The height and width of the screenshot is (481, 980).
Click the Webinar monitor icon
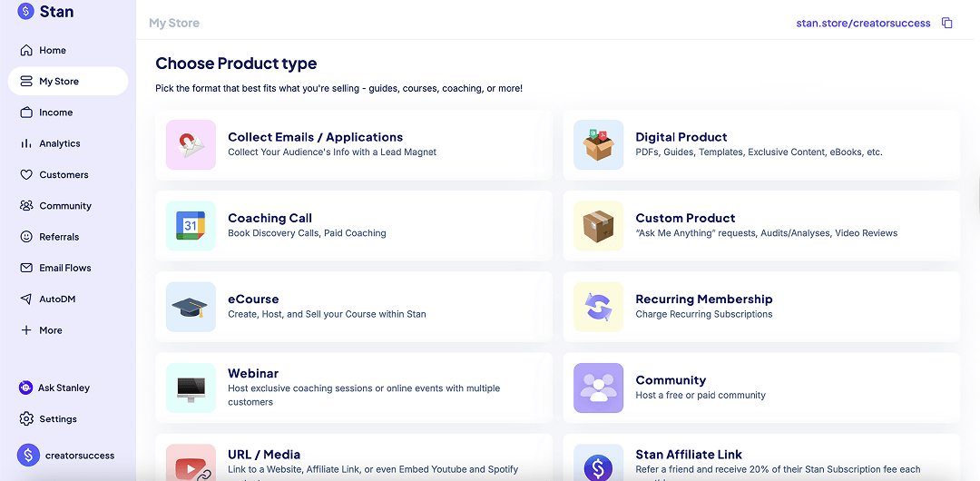[191, 388]
